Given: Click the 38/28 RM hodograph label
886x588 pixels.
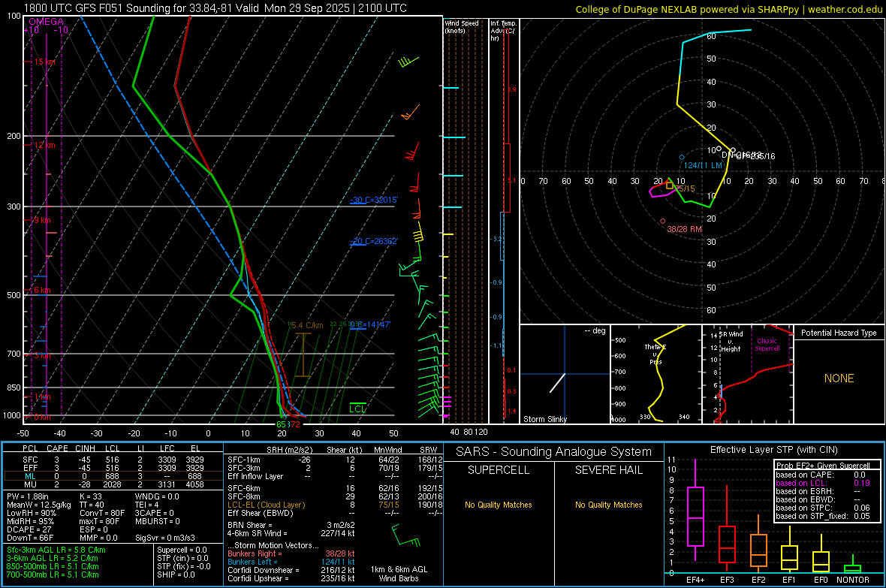Looking at the screenshot, I should (684, 229).
